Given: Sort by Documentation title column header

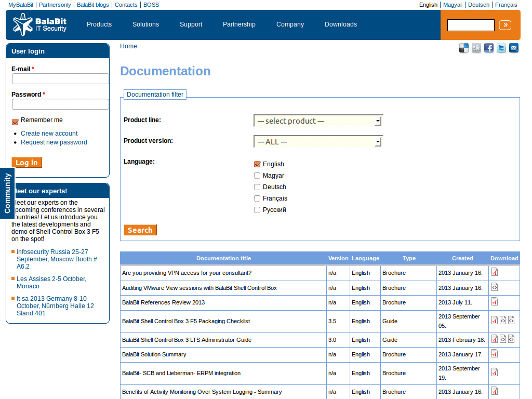Looking at the screenshot, I should 223,258.
